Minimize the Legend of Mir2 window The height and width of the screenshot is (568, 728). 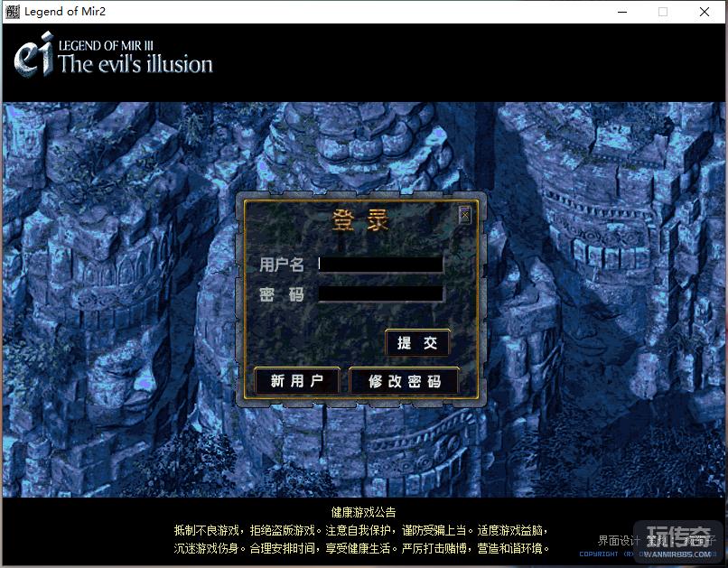621,12
